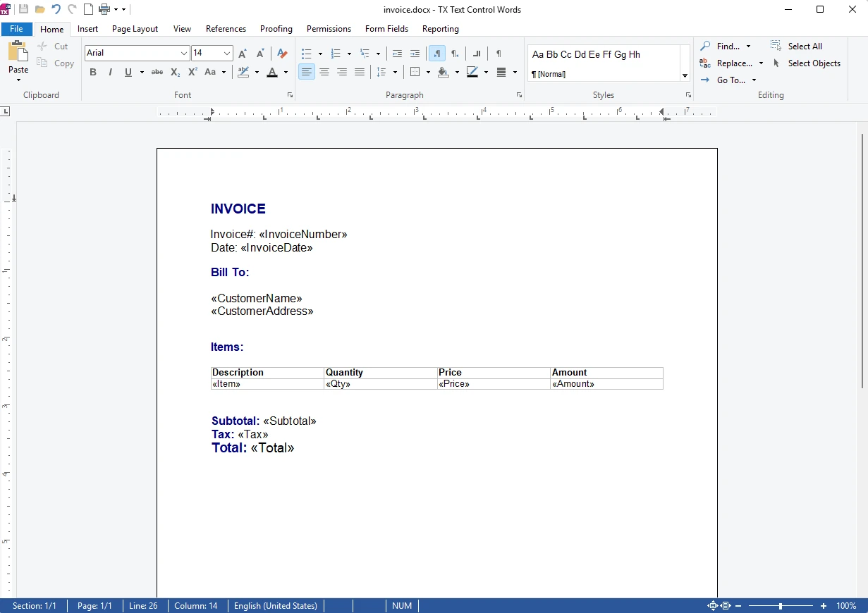Screen dimensions: 868x613
Task: Click the Increase Font Size icon
Action: (243, 54)
